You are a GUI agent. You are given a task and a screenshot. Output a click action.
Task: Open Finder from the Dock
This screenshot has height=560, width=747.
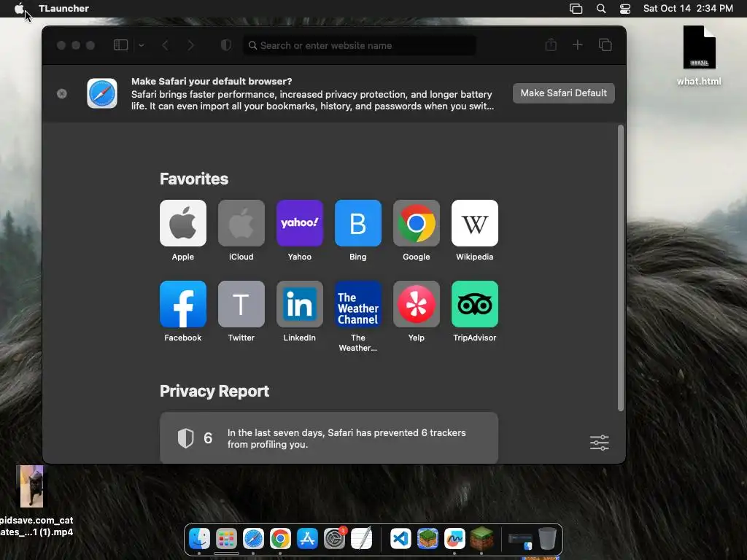pyautogui.click(x=199, y=539)
